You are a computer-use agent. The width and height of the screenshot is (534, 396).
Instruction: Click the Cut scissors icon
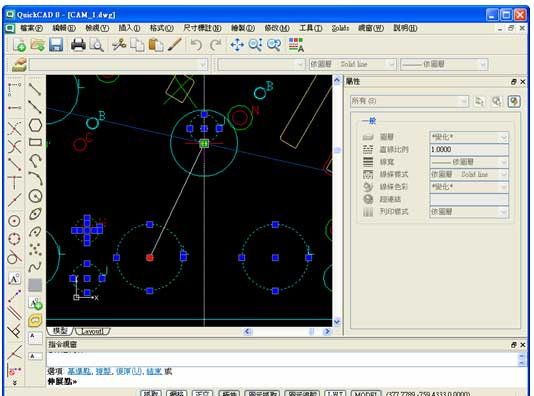tap(119, 45)
